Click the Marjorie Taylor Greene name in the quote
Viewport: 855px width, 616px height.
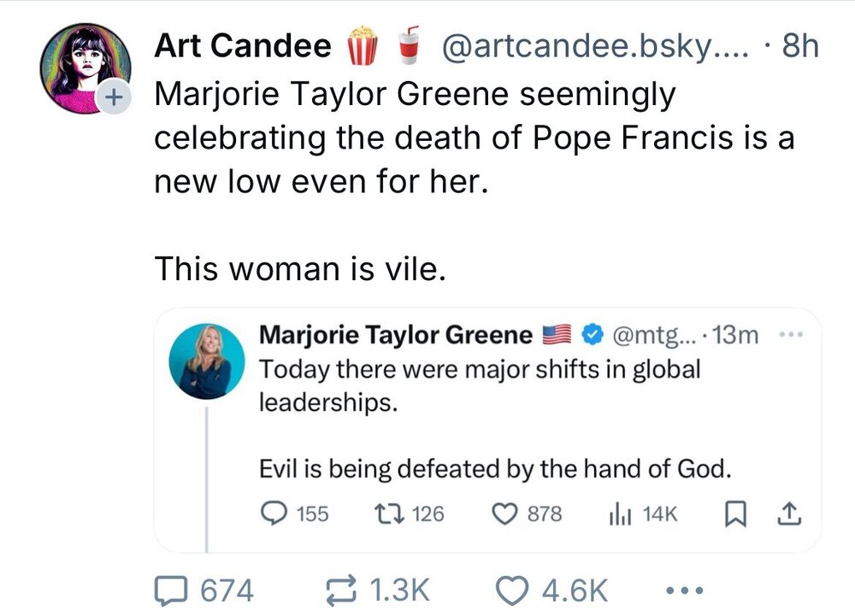click(396, 335)
